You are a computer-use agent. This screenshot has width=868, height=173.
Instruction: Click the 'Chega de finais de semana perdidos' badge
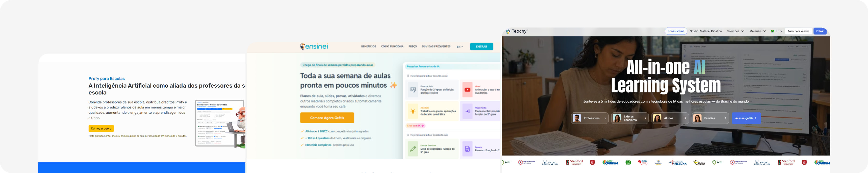[x=338, y=65]
